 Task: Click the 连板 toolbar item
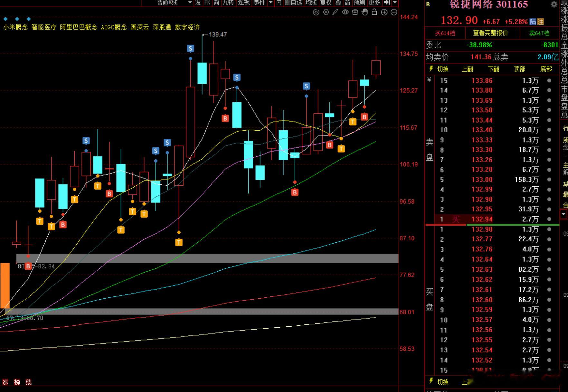tap(244, 3)
